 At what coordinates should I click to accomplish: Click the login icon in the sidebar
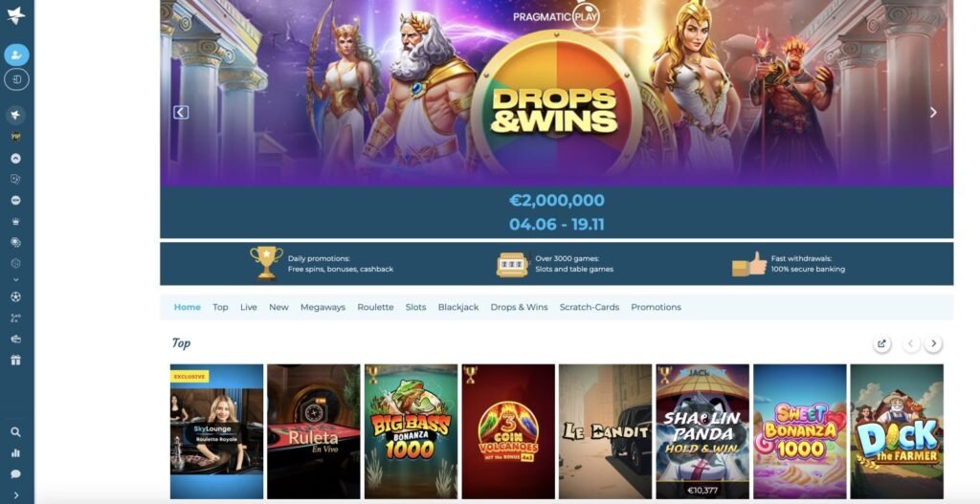pyautogui.click(x=16, y=79)
